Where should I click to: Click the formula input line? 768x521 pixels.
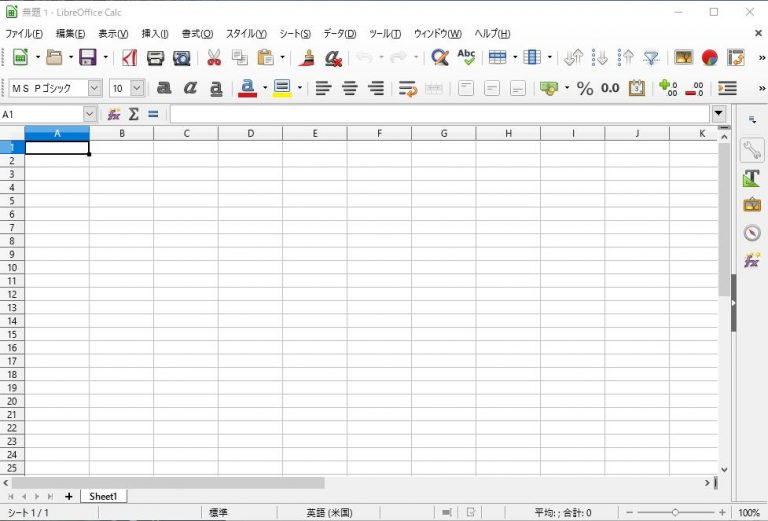[x=440, y=114]
